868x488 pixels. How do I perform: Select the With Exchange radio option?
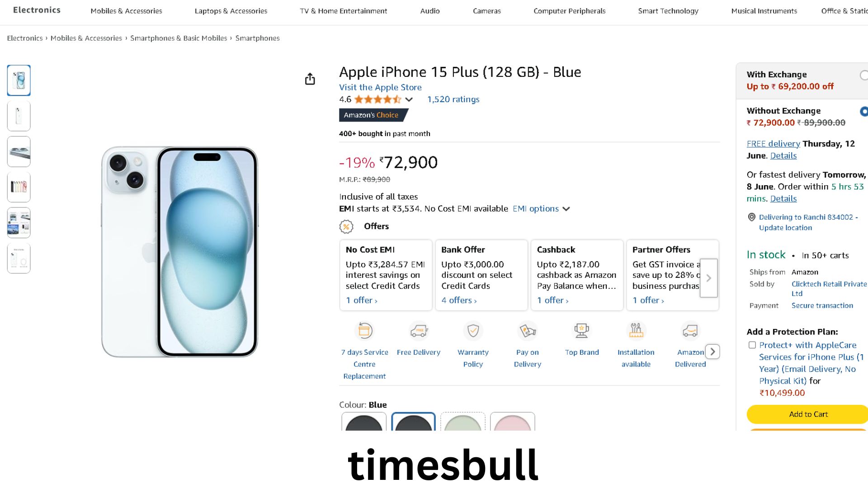point(864,75)
